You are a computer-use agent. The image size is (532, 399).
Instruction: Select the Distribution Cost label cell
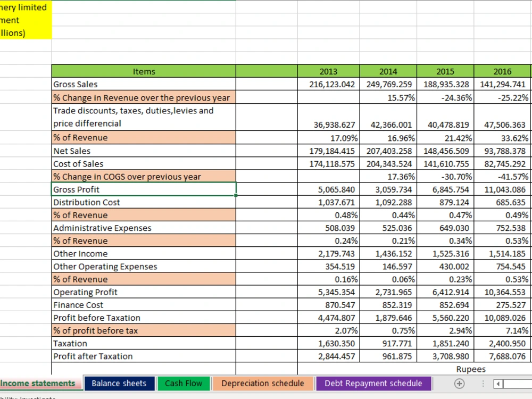144,202
